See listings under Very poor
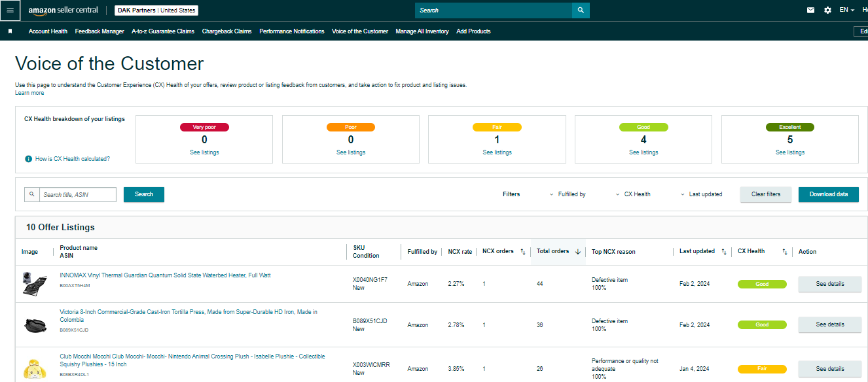Viewport: 868px width, 382px height. [x=204, y=152]
